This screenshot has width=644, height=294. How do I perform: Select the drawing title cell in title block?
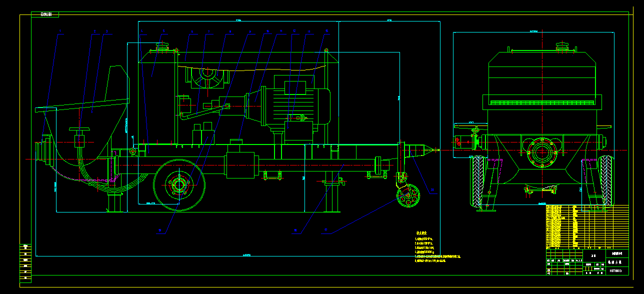(615, 263)
